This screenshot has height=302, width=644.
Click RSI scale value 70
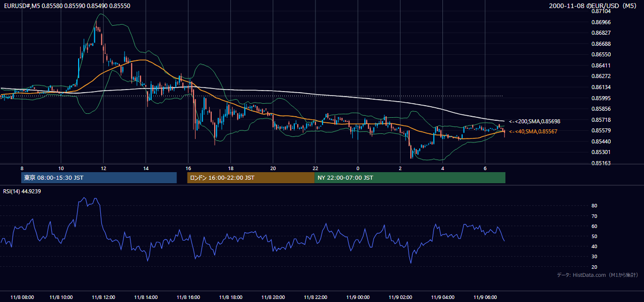pos(595,216)
